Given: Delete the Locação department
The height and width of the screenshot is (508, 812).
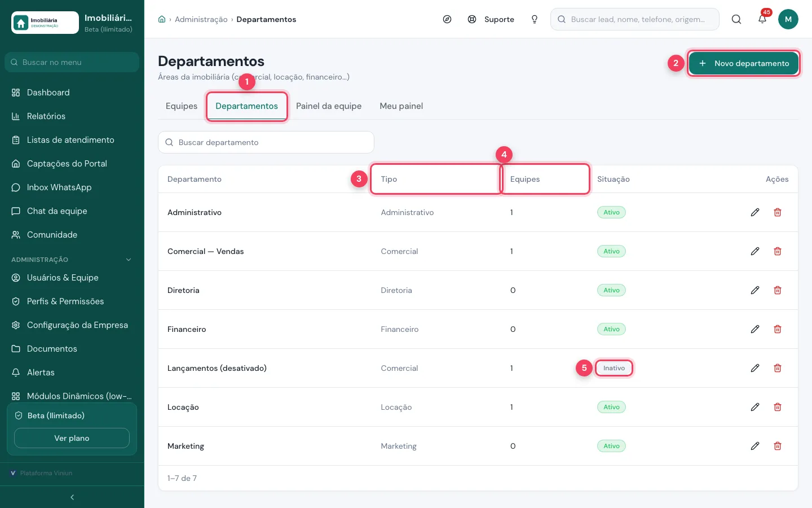Looking at the screenshot, I should 778,407.
